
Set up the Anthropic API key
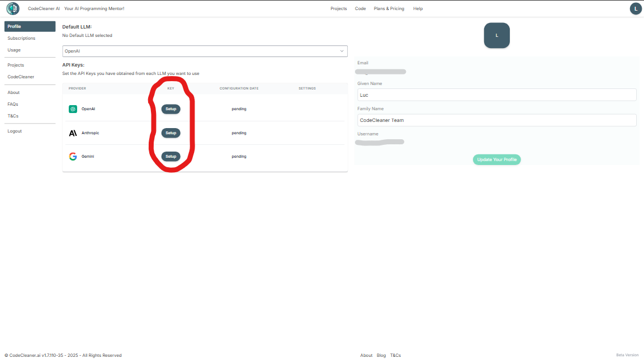pyautogui.click(x=171, y=133)
